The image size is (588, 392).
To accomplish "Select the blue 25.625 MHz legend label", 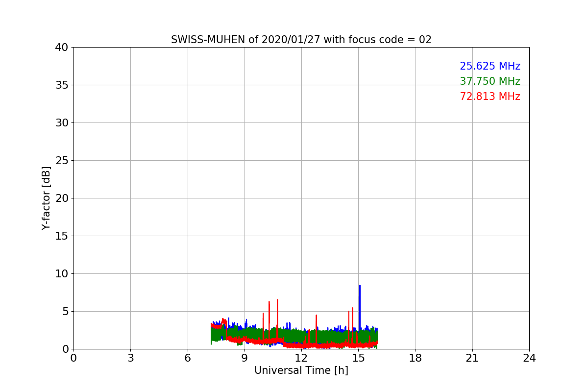I will [490, 66].
